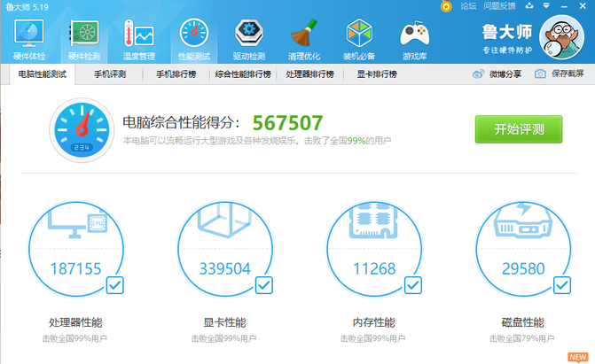Viewport: 595px width, 364px height.
Task: Switch to the 手机评测 tab
Action: pos(110,74)
